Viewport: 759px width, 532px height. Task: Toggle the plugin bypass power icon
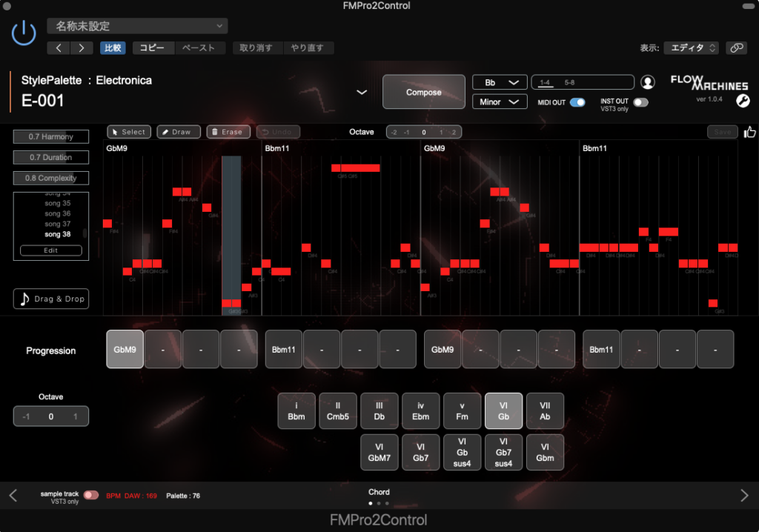click(x=23, y=33)
